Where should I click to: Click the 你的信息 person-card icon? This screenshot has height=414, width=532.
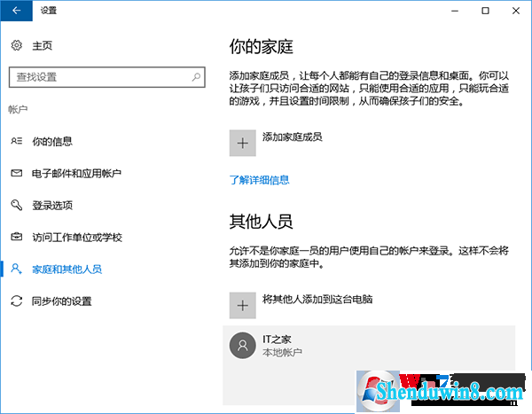(x=17, y=141)
